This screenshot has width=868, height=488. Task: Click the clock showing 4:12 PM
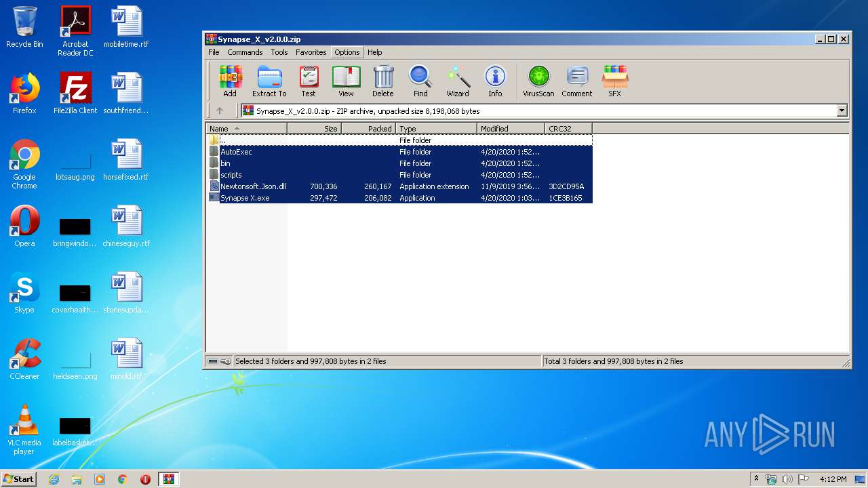(833, 479)
